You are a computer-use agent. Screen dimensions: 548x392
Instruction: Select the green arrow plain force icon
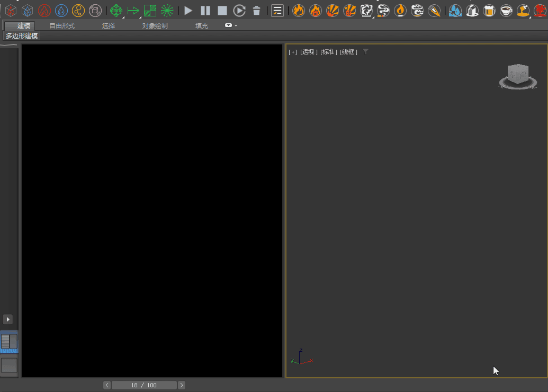click(x=133, y=11)
